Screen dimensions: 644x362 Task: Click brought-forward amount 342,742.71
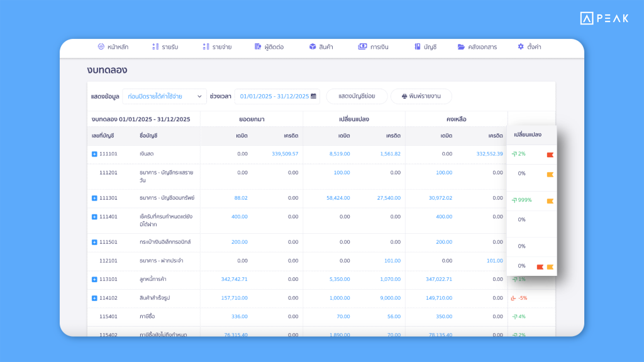[x=234, y=279]
